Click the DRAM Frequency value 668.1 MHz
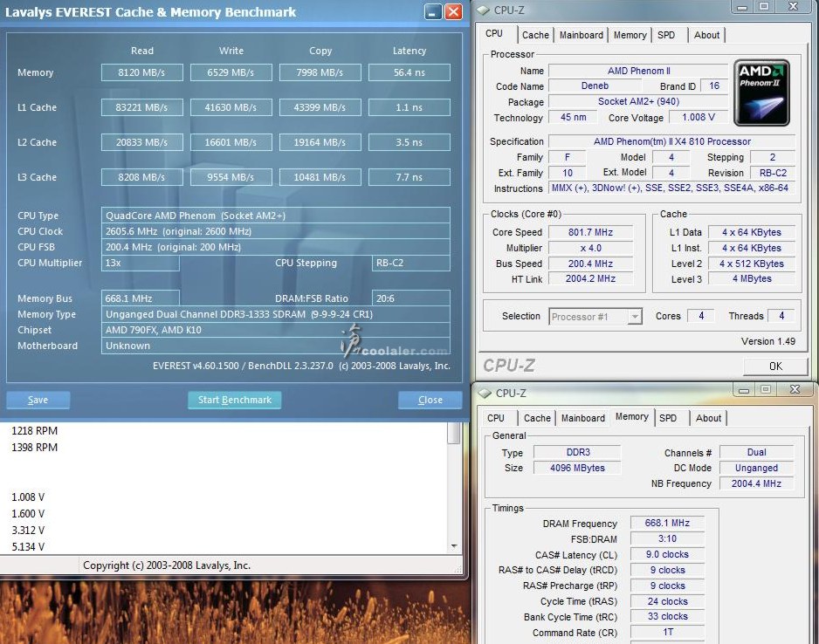The height and width of the screenshot is (644, 819). [x=667, y=523]
